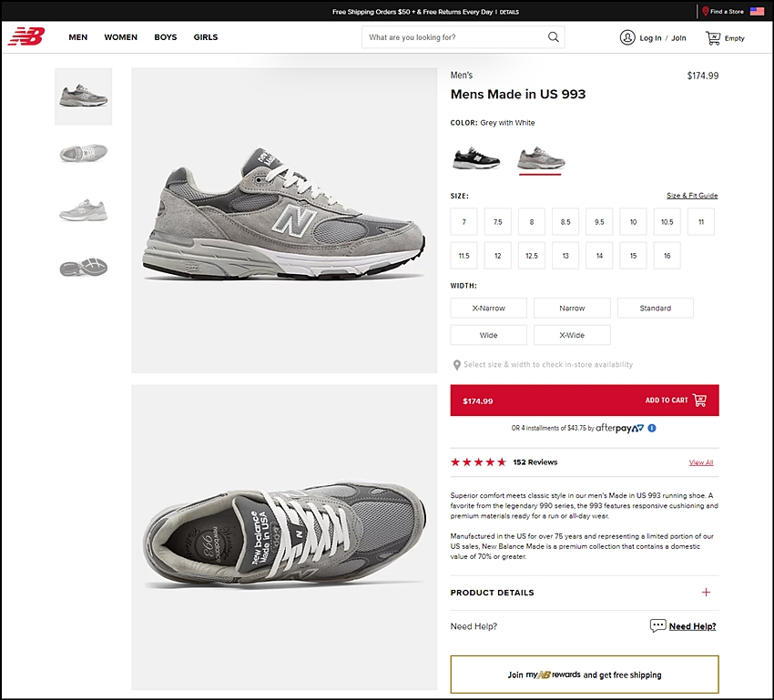Select the top view thumbnail

(84, 153)
